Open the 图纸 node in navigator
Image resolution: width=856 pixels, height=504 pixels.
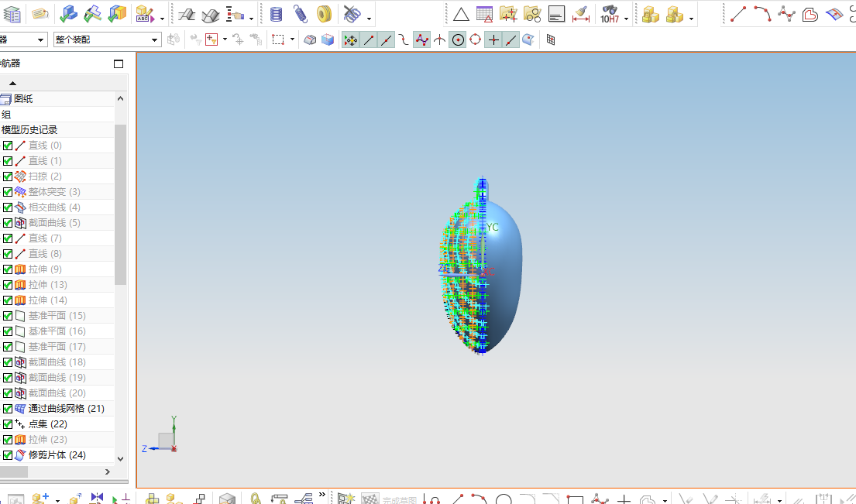tap(23, 99)
